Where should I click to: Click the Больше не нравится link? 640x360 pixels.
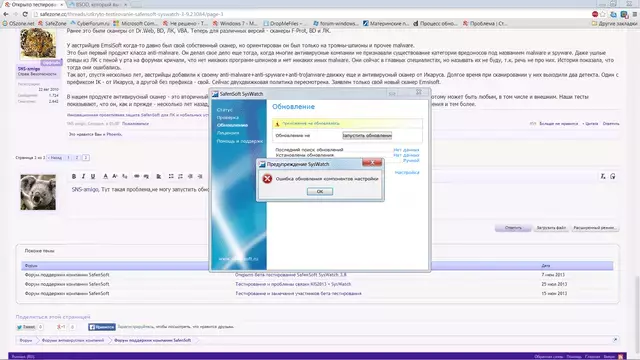click(x=558, y=124)
